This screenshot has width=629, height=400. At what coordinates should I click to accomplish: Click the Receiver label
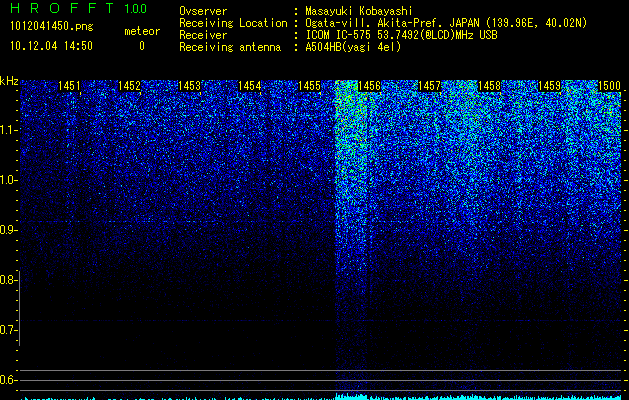203,35
